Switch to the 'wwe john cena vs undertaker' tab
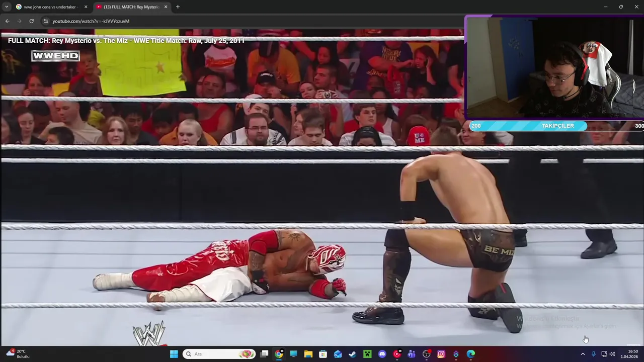644x362 pixels. point(51,7)
